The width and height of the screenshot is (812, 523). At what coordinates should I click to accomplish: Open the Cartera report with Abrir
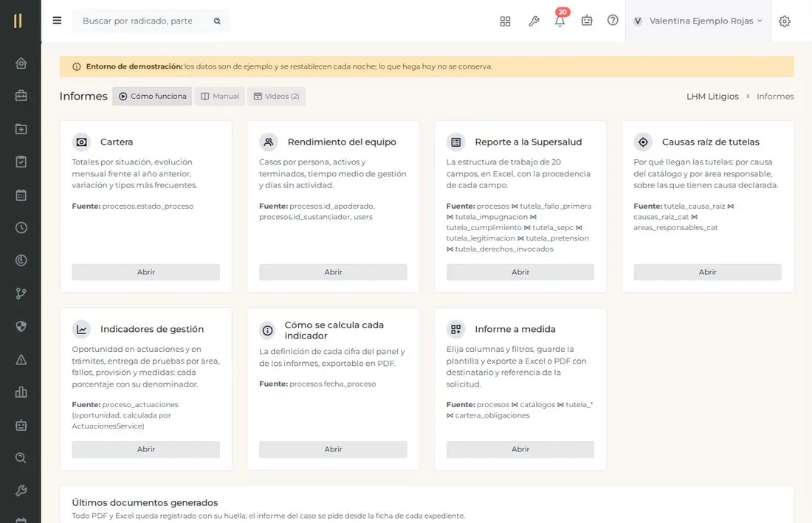click(146, 272)
